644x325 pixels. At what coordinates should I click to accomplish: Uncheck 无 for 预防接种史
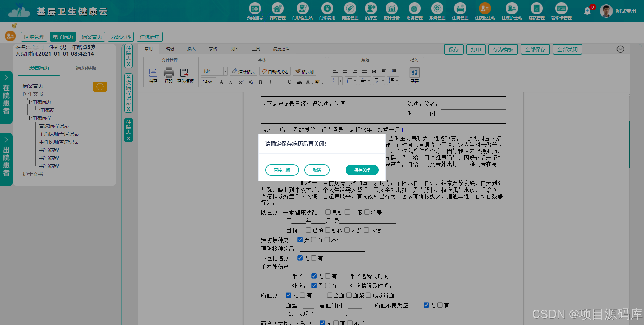click(x=300, y=240)
